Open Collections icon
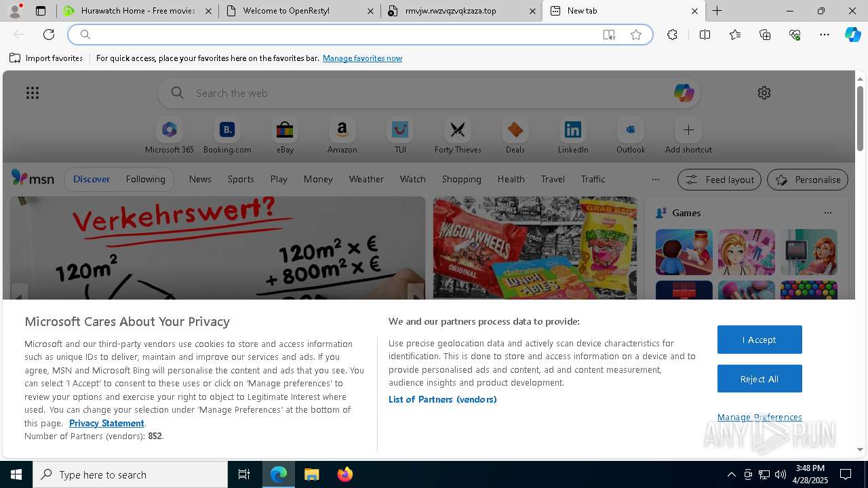This screenshot has height=488, width=868. point(765,35)
